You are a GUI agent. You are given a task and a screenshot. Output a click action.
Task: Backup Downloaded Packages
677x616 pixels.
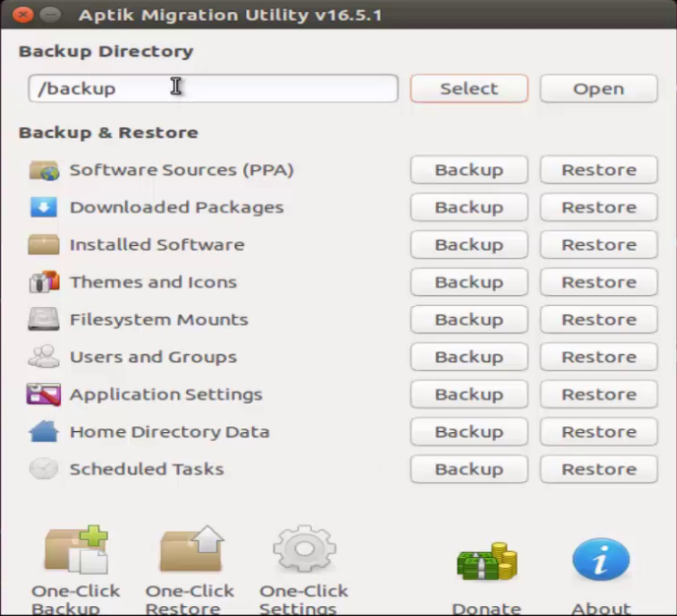pyautogui.click(x=469, y=208)
